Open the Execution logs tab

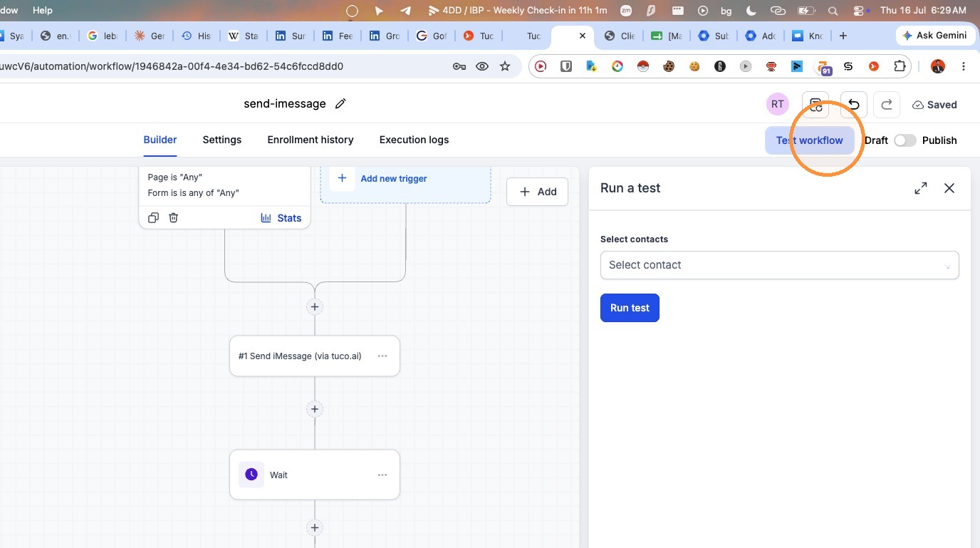tap(414, 140)
